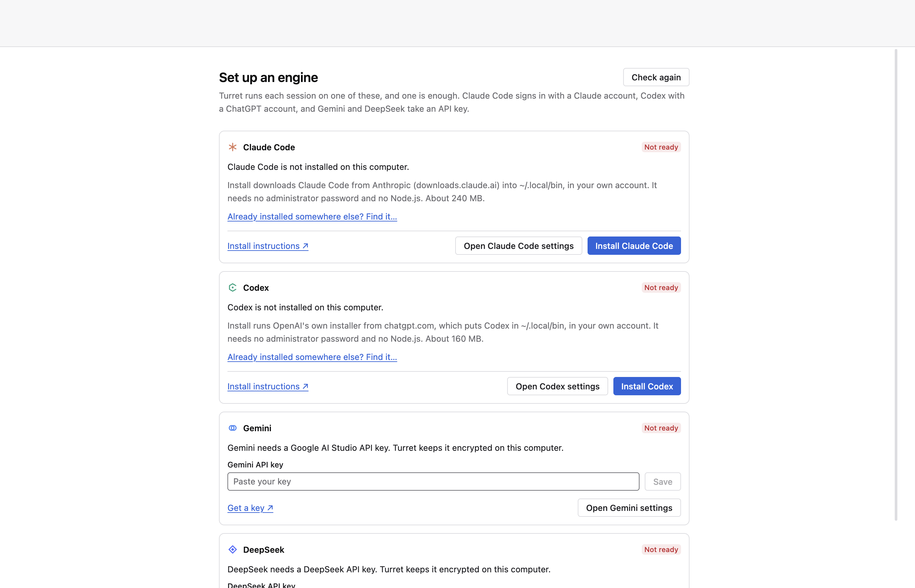The width and height of the screenshot is (915, 588).
Task: Click Gemini's Not ready badge
Action: tap(661, 428)
